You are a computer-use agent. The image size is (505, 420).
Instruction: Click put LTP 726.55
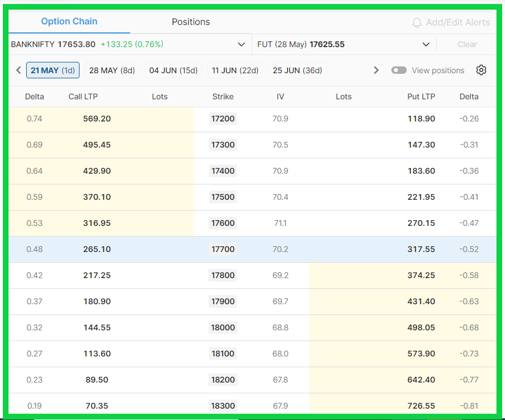coord(421,405)
